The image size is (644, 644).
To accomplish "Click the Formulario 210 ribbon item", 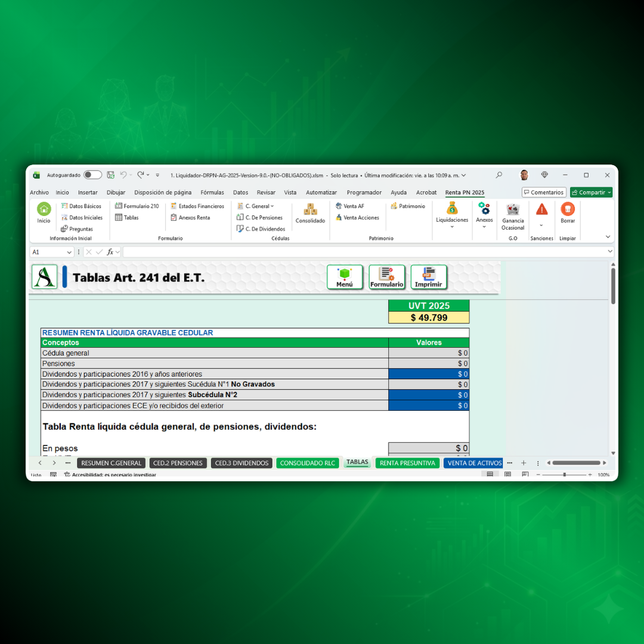I will [137, 206].
